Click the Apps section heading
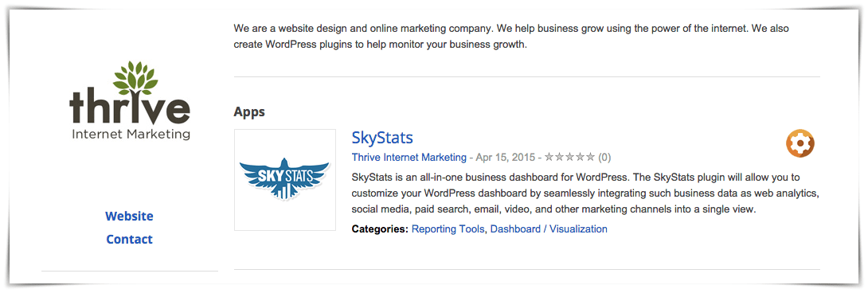Image resolution: width=868 pixels, height=293 pixels. [249, 112]
